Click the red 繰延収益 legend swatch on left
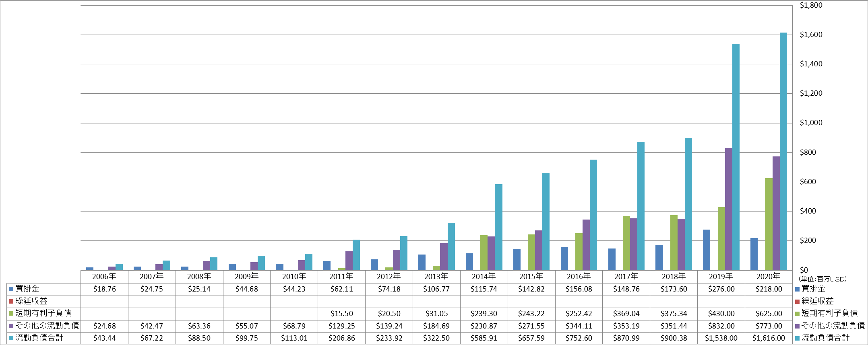This screenshot has height=345, width=868. [x=11, y=301]
